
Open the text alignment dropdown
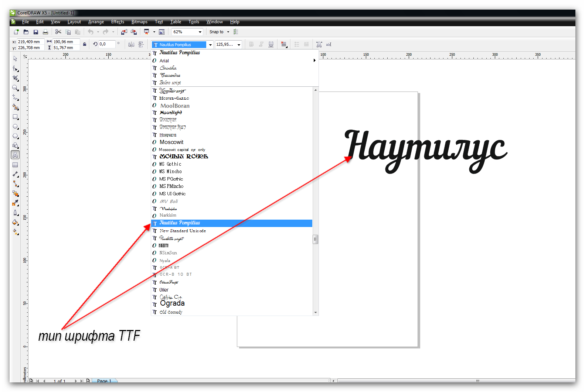tap(284, 44)
